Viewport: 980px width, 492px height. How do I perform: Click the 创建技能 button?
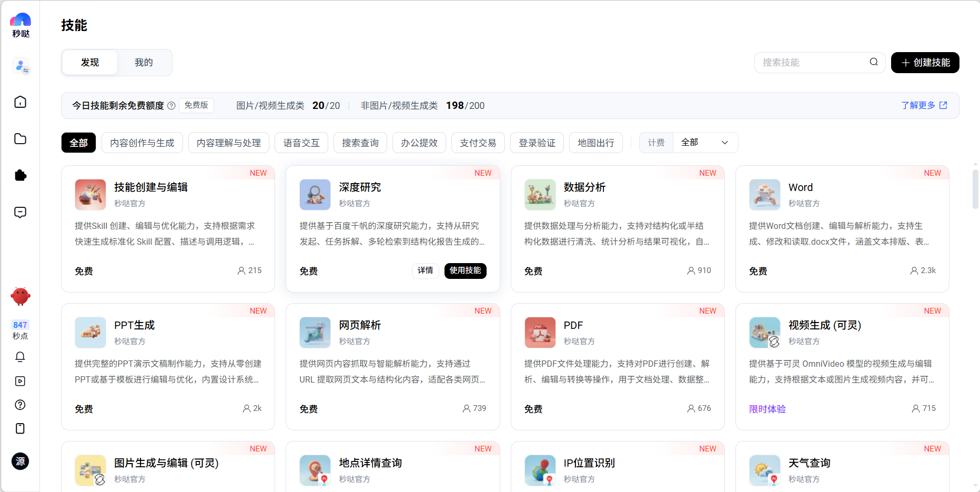[x=925, y=63]
